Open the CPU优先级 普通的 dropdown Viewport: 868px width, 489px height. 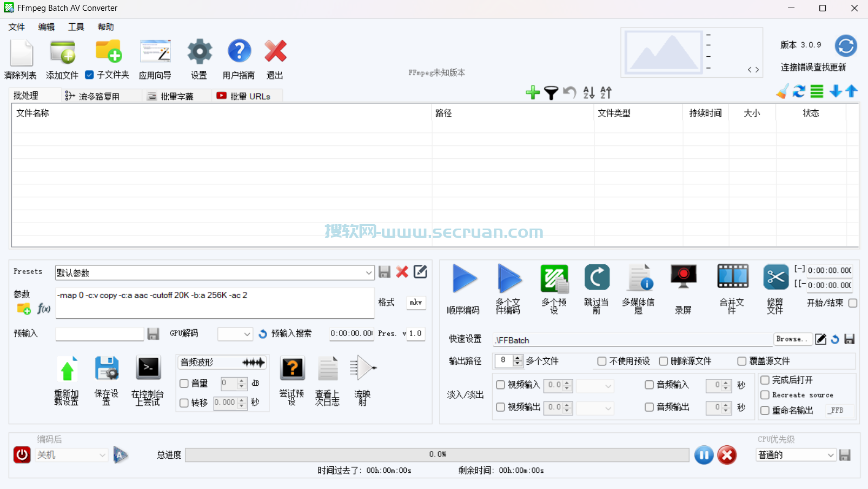pos(796,455)
